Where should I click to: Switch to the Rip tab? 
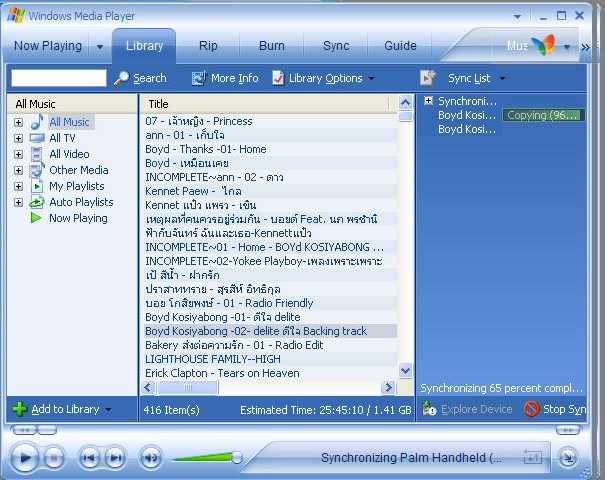[208, 46]
